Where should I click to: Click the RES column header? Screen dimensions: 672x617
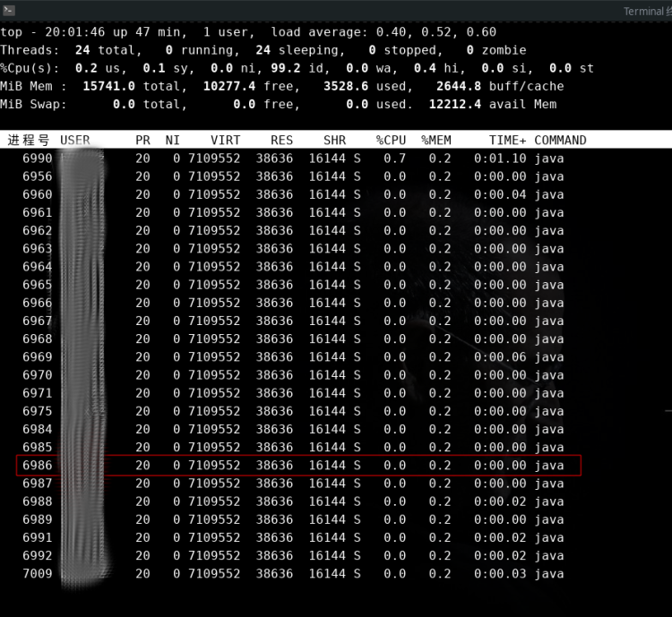click(281, 141)
